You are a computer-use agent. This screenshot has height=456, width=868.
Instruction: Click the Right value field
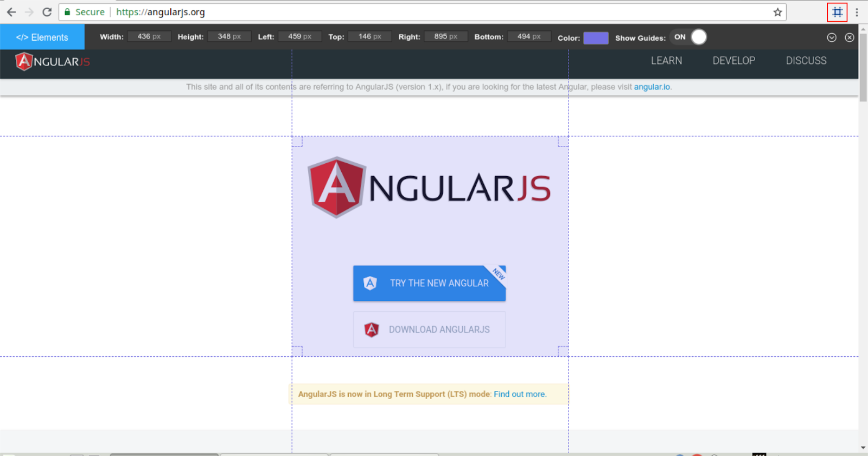coord(446,36)
